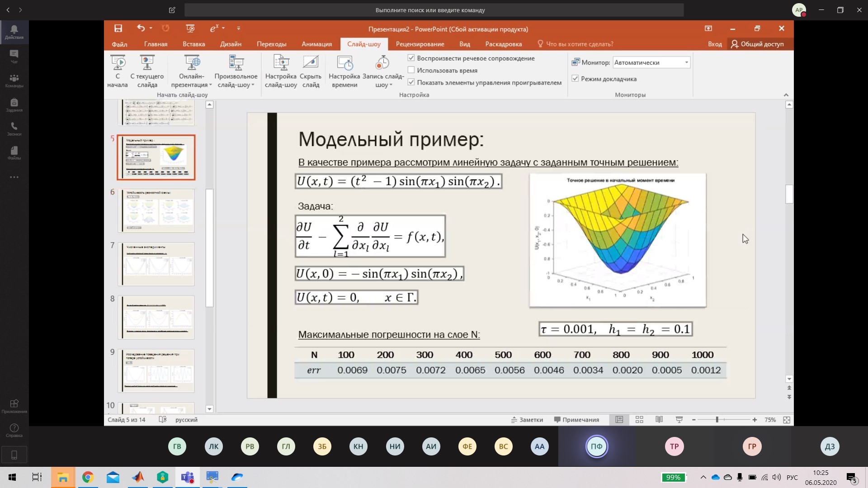This screenshot has width=868, height=488.
Task: Open Teams calls 'Звонки' icon
Action: click(x=14, y=129)
